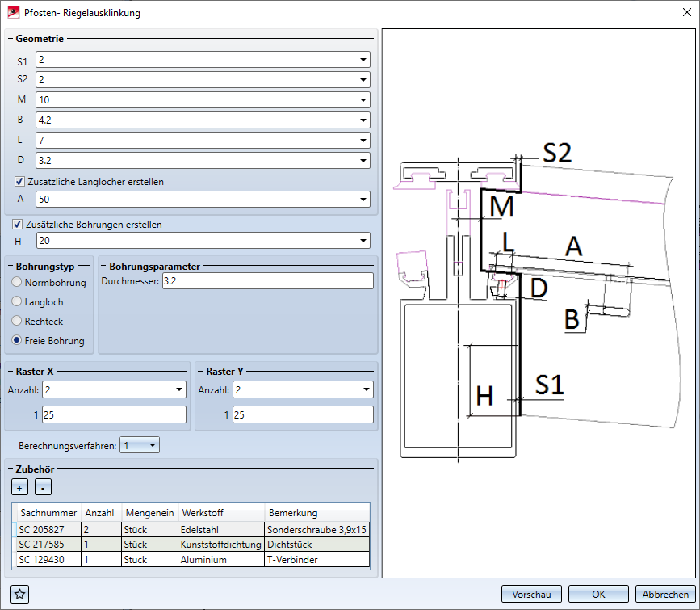Confirm with the OK button
Screen dimensions: 700x610
[598, 594]
